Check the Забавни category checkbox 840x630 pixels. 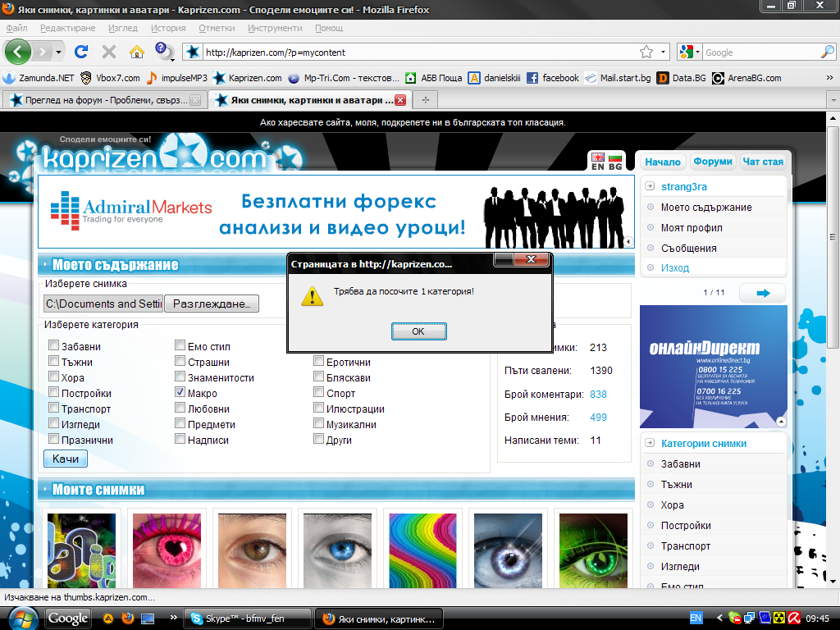pos(53,345)
